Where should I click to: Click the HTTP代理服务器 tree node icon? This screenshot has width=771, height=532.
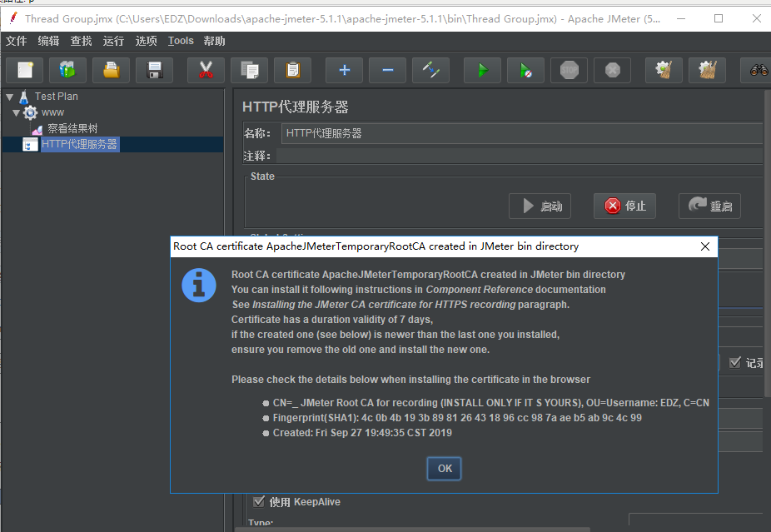30,145
